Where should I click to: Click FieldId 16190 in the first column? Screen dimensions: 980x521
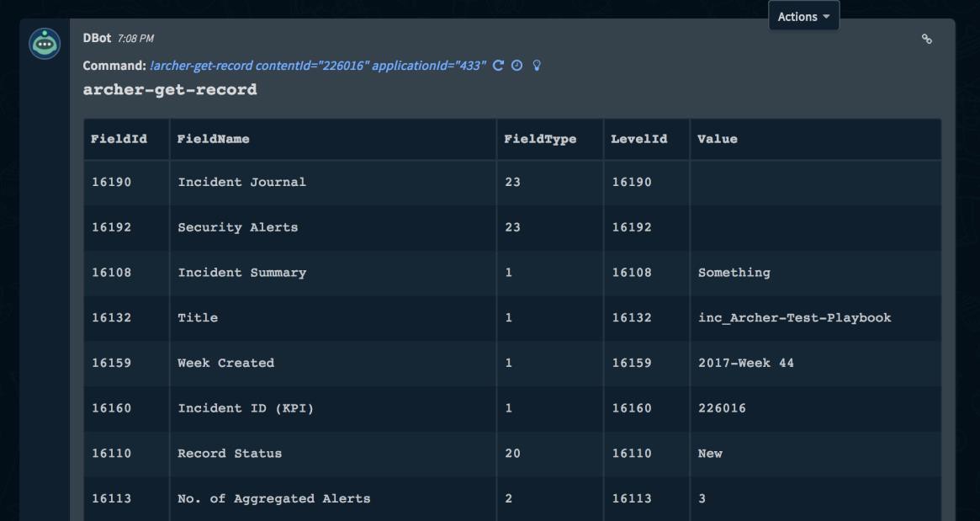tap(111, 182)
